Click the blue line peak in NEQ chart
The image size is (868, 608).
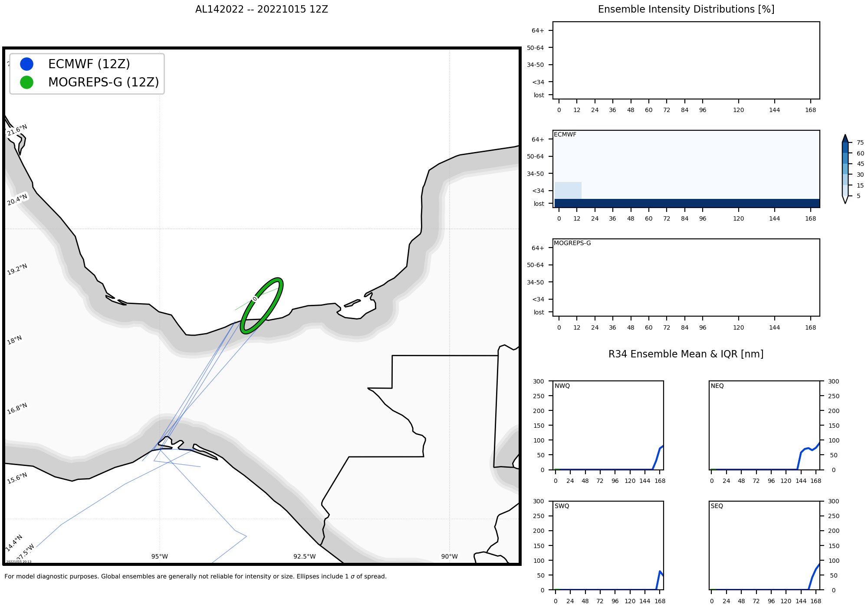click(819, 443)
